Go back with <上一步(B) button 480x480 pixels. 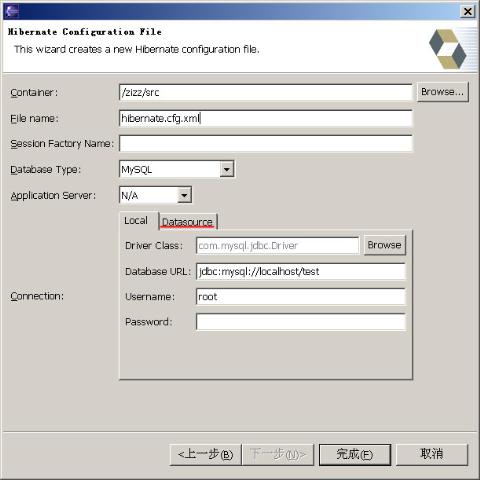(205, 454)
